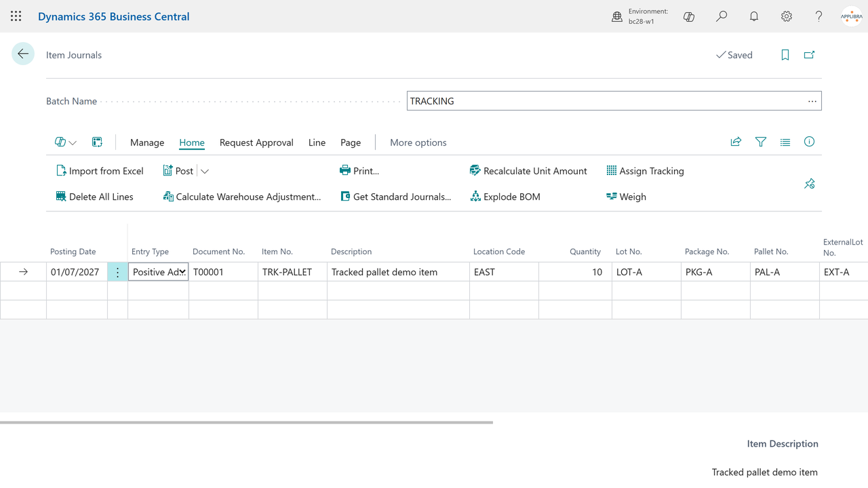Click the horizontal scrollbar under the grid
This screenshot has width=868, height=488.
point(246,422)
